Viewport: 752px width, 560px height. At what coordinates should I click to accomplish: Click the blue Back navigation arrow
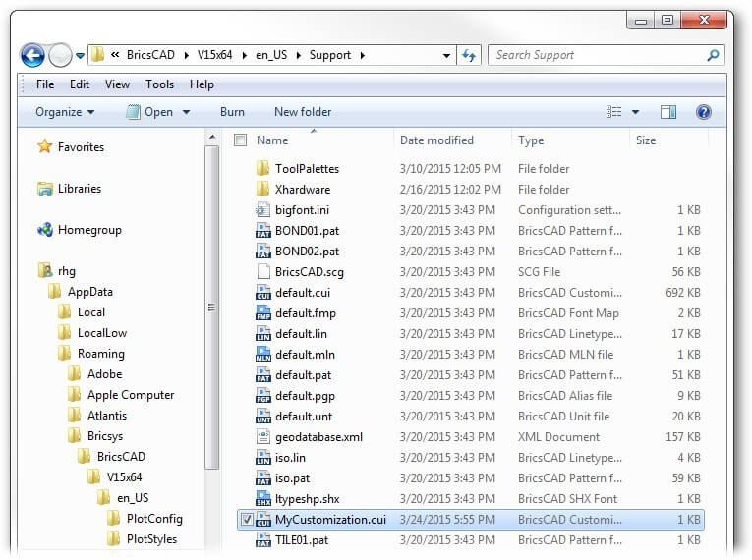tap(32, 55)
